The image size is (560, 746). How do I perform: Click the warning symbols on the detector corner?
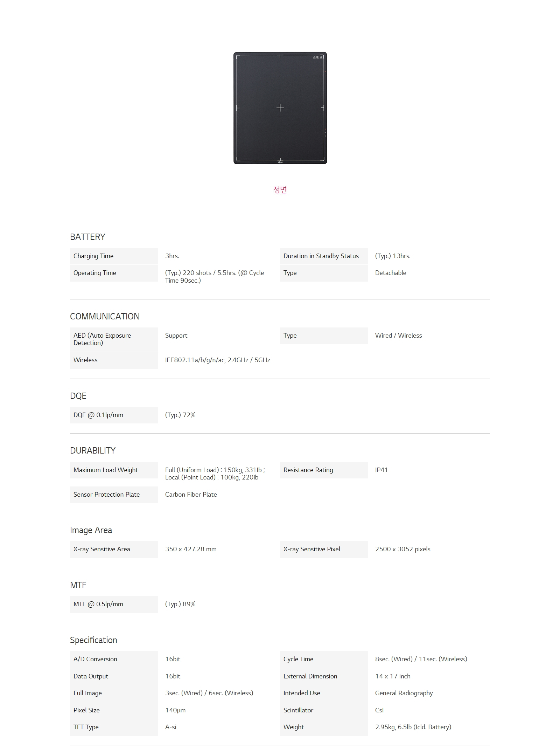pyautogui.click(x=318, y=57)
